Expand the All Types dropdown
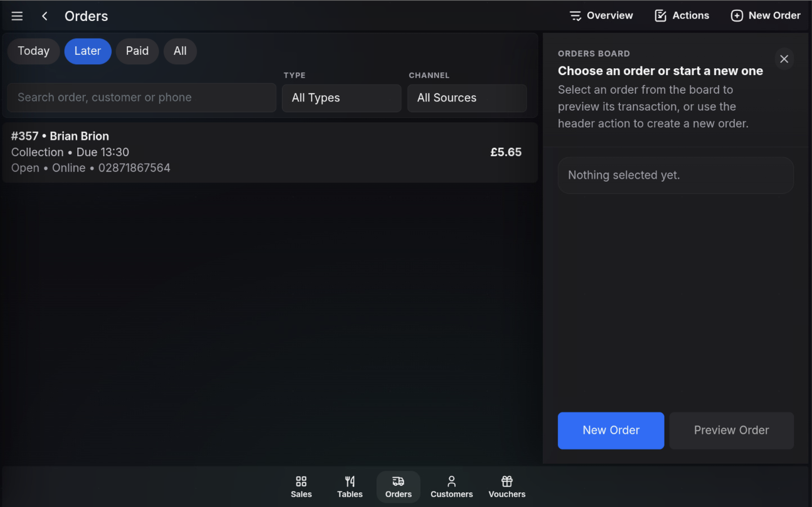 (341, 98)
